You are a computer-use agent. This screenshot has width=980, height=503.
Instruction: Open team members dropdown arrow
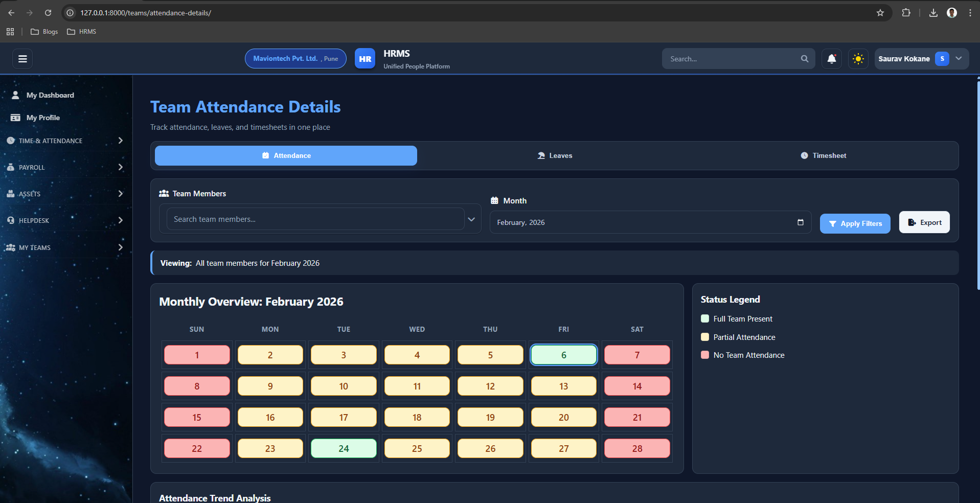click(471, 219)
